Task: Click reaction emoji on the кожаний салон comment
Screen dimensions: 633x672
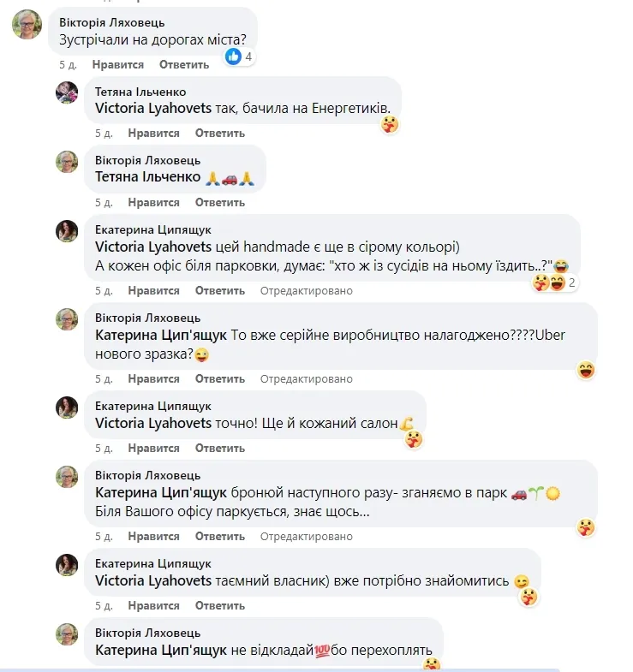Action: [x=414, y=439]
